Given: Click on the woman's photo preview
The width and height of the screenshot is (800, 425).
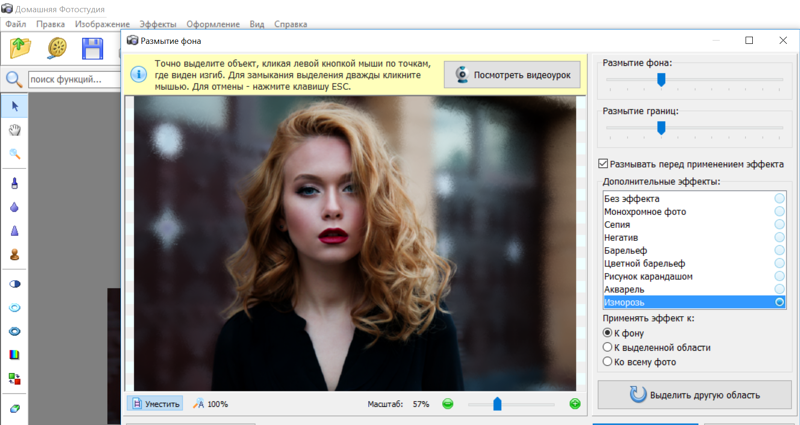Looking at the screenshot, I should (355, 243).
